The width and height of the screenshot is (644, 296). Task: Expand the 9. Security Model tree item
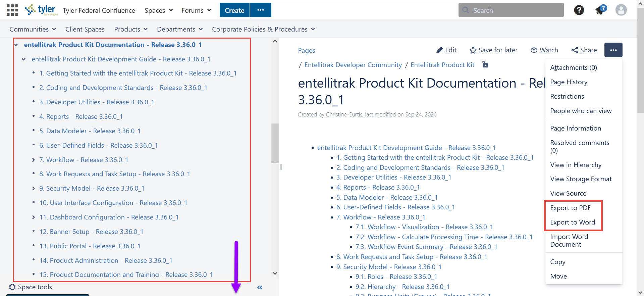click(x=33, y=188)
